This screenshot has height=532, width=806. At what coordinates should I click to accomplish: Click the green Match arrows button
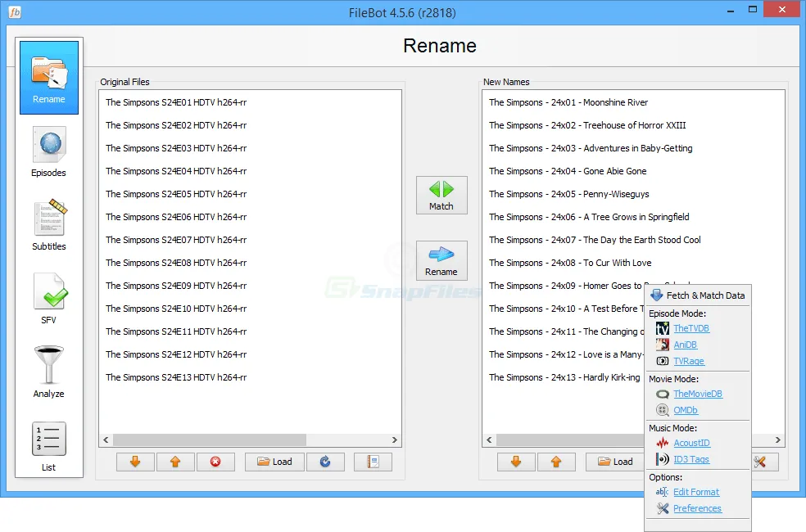click(x=441, y=195)
